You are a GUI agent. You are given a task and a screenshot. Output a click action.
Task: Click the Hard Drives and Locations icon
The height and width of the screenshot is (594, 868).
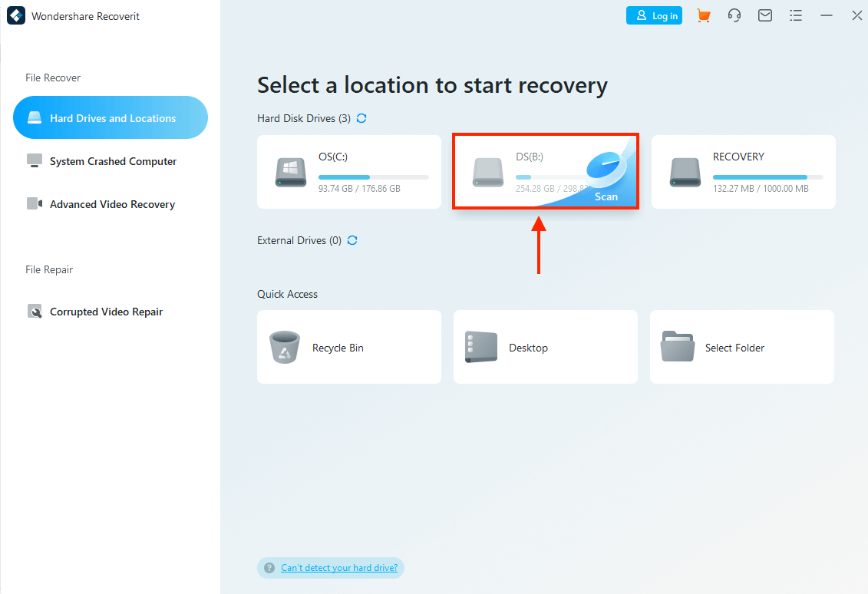tap(35, 117)
